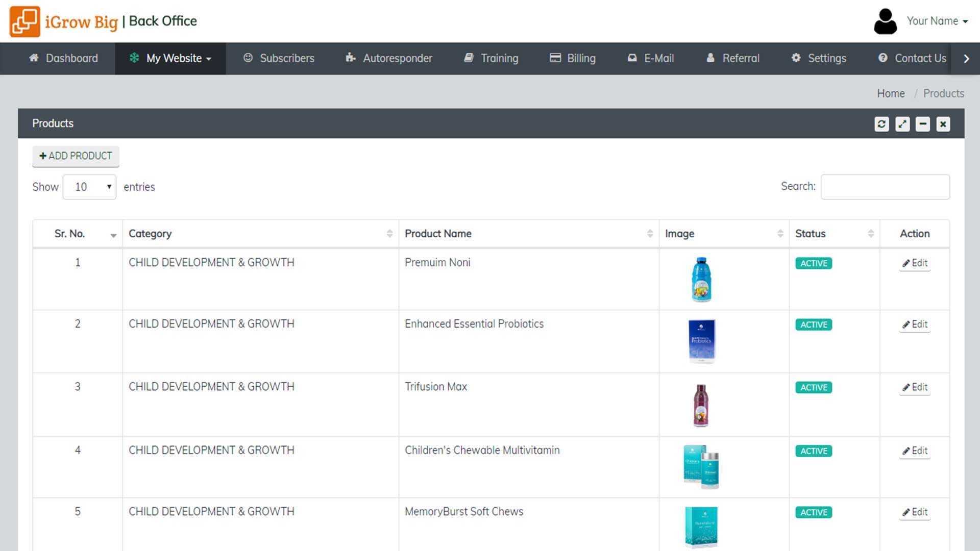980x551 pixels.
Task: Open the Show entries count dropdown
Action: [x=90, y=187]
